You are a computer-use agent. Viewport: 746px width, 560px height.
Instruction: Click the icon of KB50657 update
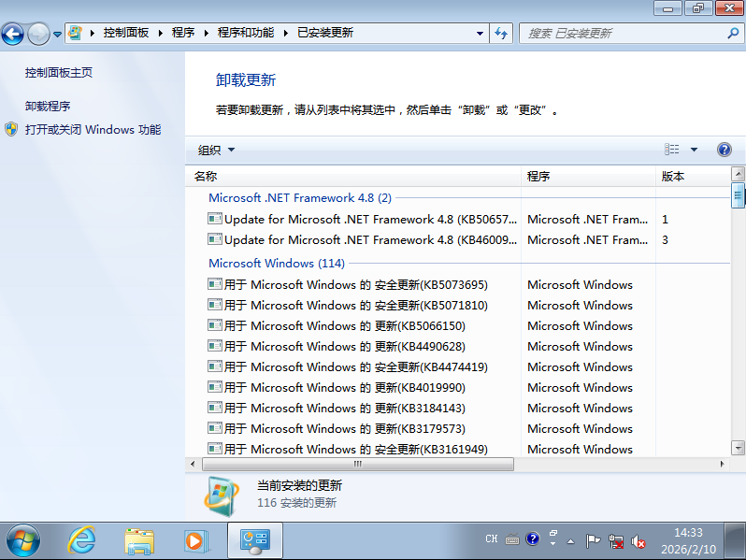click(215, 219)
